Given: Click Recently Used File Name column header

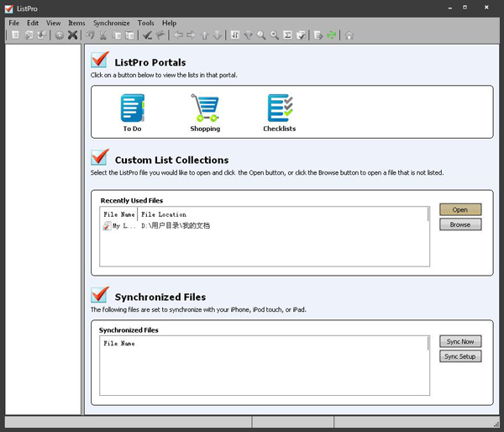Looking at the screenshot, I should pyautogui.click(x=119, y=214).
